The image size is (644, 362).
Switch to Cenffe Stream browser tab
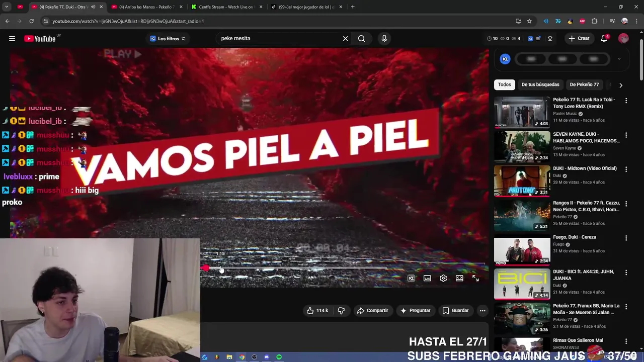click(226, 7)
